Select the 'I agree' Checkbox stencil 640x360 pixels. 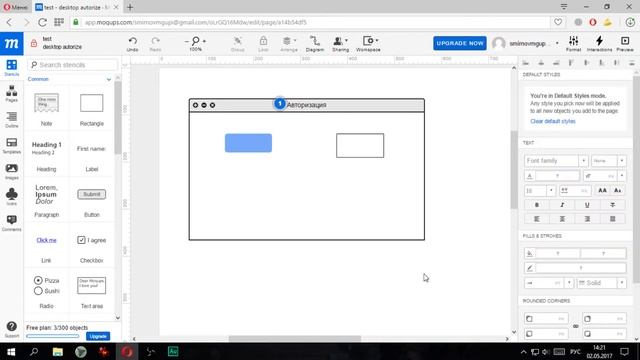point(91,240)
